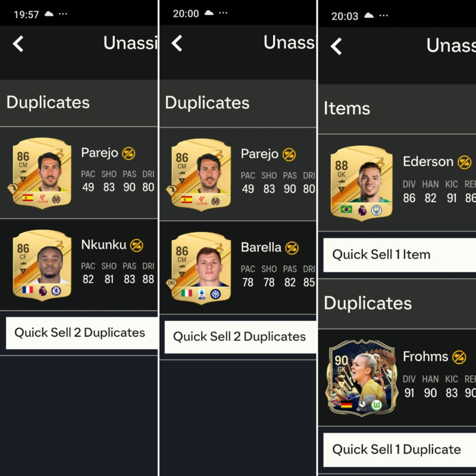Screen dimensions: 476x476
Task: Select Frohms 90 GK special card
Action: 362,378
